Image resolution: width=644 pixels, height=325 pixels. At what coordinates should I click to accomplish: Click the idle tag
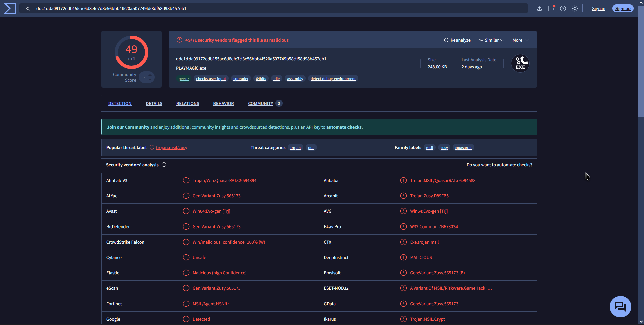click(x=276, y=79)
